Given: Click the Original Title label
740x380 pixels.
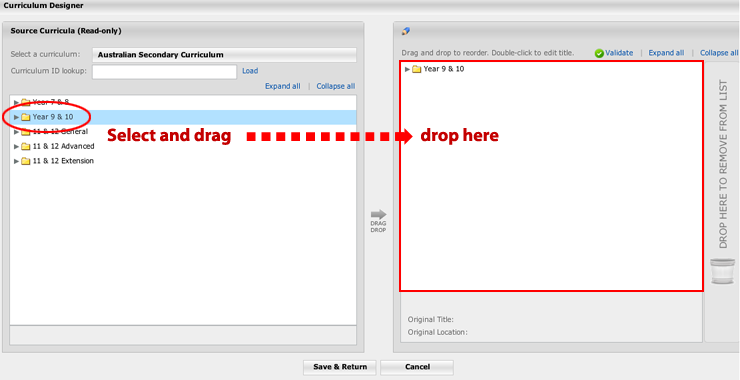Looking at the screenshot, I should tap(430, 320).
